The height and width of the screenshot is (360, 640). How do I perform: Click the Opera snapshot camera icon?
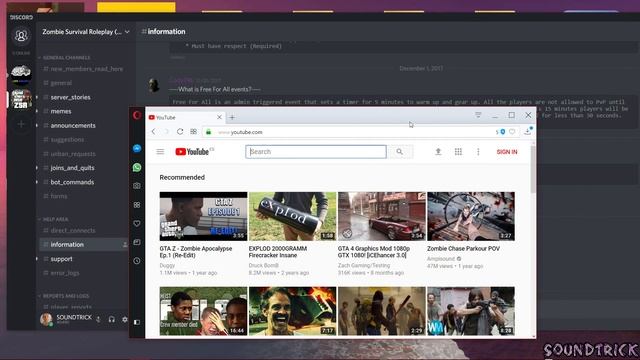pyautogui.click(x=137, y=186)
